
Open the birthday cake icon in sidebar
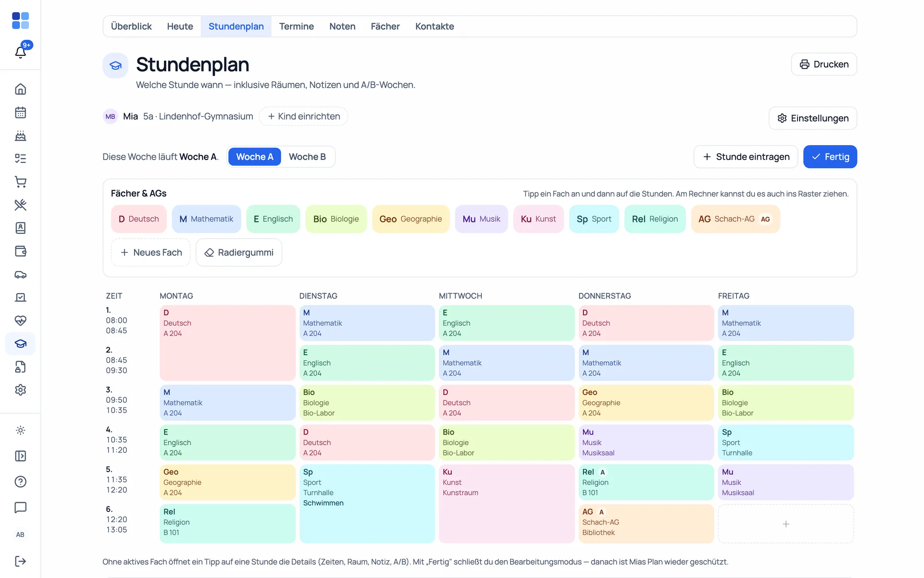[x=20, y=135]
